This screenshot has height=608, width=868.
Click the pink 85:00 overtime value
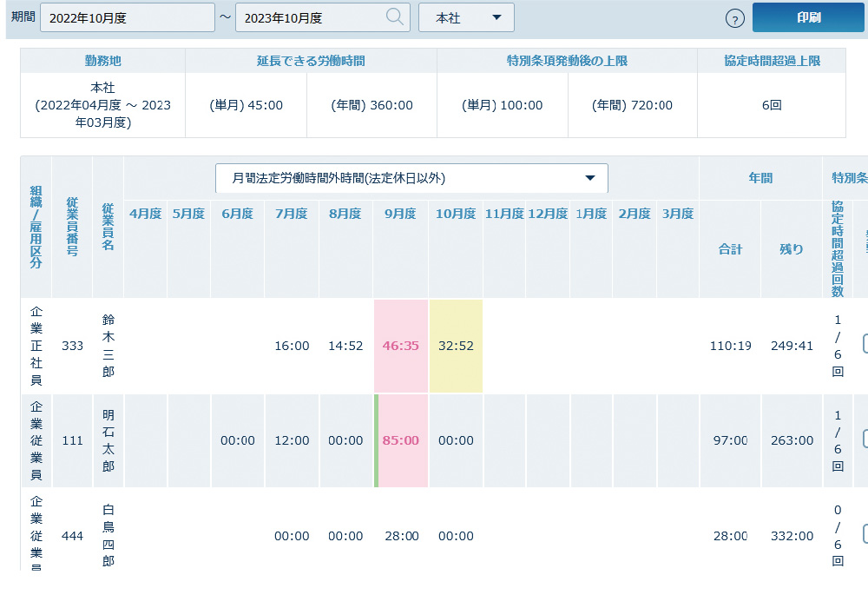[401, 440]
